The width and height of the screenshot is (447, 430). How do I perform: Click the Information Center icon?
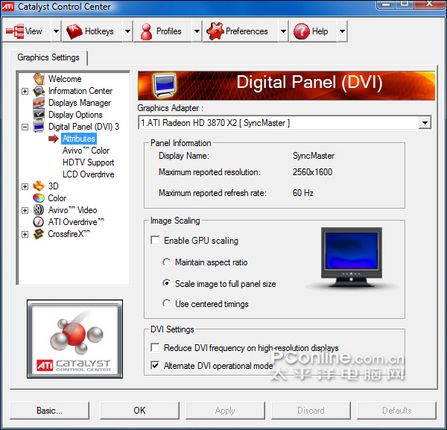click(39, 91)
